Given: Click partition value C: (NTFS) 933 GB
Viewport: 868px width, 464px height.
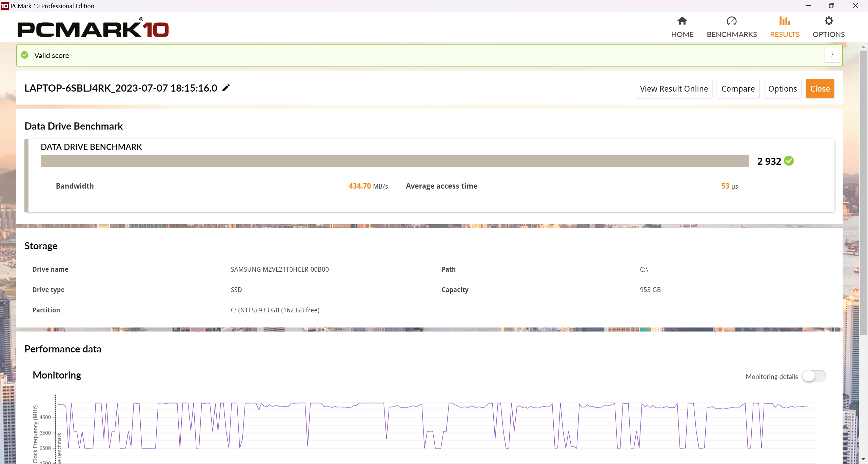Looking at the screenshot, I should (x=275, y=310).
